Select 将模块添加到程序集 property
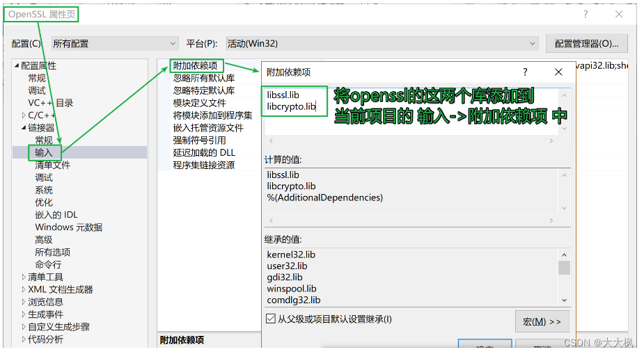 [x=212, y=115]
